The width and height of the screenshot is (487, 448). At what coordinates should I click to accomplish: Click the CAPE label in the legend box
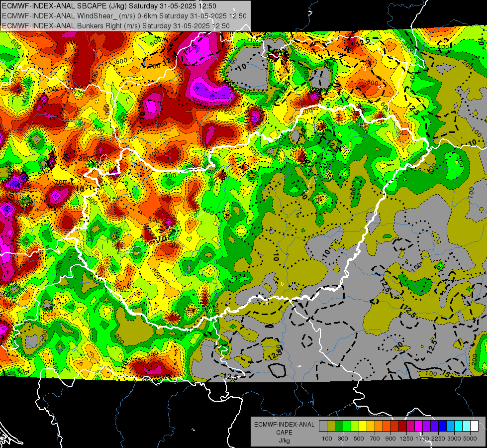(284, 433)
